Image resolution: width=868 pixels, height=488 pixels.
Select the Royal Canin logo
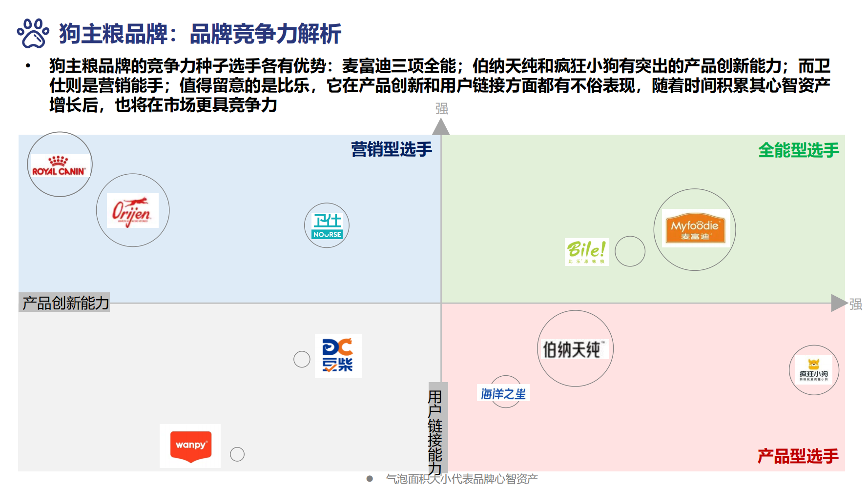click(x=60, y=166)
